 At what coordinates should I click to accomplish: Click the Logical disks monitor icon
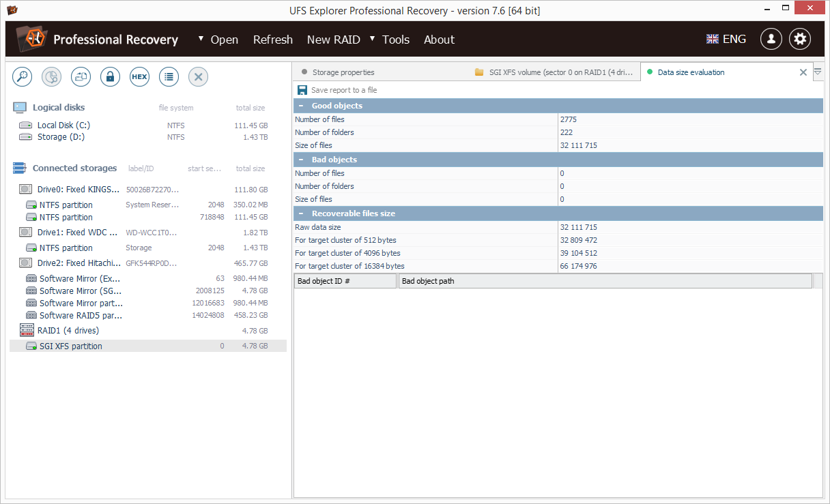point(20,108)
